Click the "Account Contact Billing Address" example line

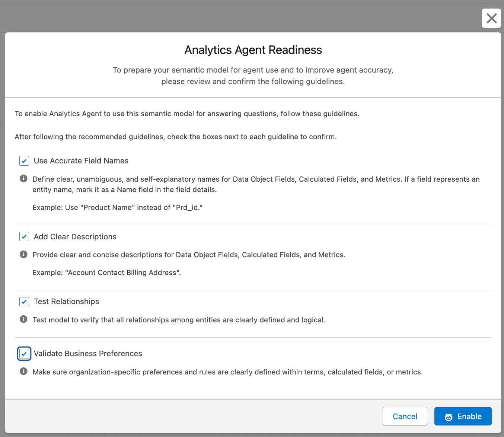click(x=106, y=273)
